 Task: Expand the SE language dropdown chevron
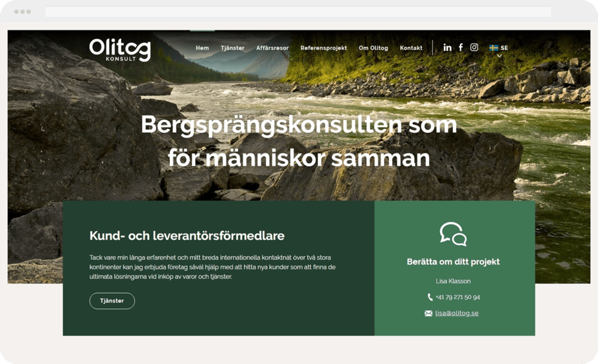499,56
